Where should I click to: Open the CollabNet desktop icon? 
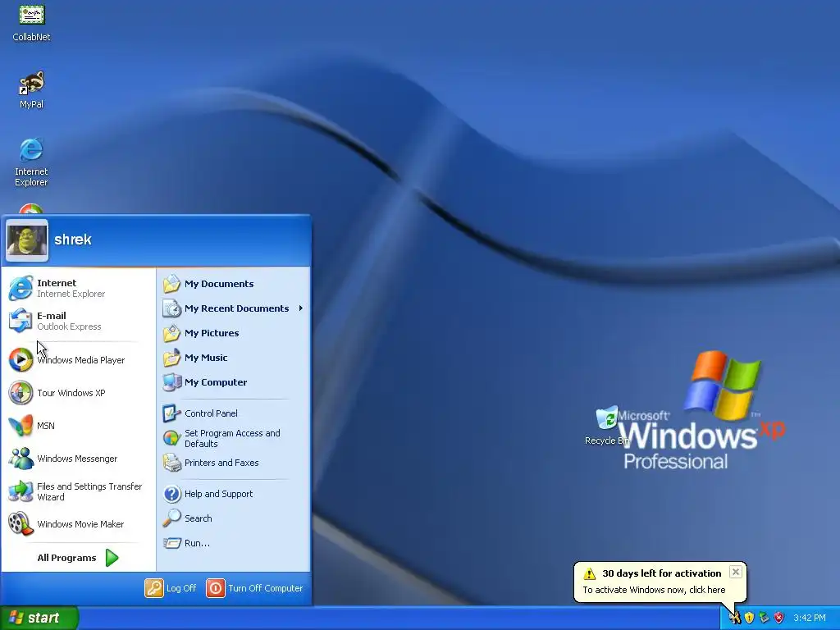click(x=32, y=21)
